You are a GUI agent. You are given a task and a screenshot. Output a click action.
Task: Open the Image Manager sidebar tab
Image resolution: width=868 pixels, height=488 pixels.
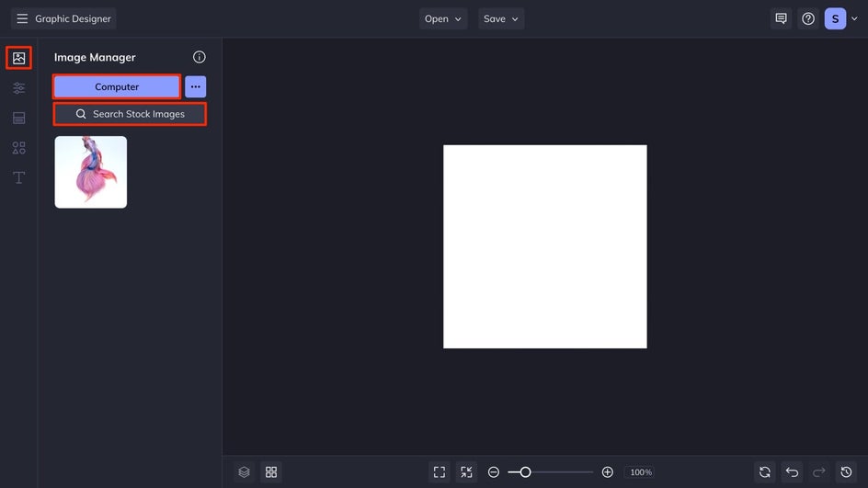18,58
